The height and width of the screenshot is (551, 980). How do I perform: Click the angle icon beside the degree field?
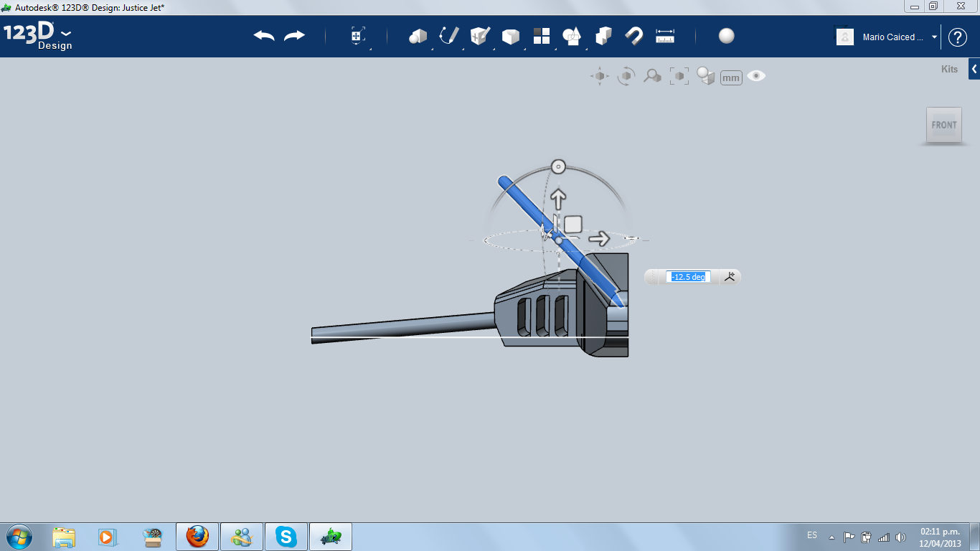(730, 277)
